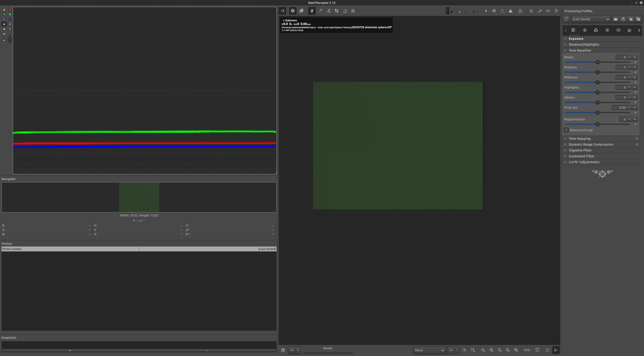Save the current processing profile

pos(623,19)
